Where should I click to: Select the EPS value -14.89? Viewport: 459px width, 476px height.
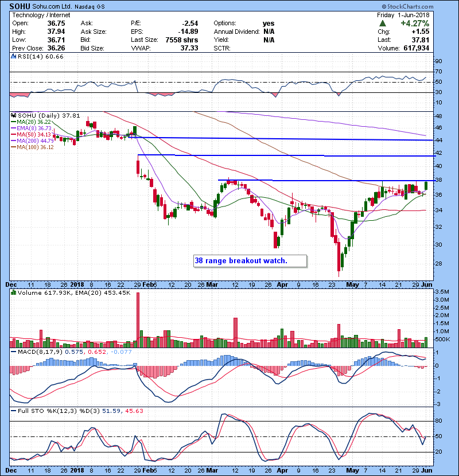188,32
